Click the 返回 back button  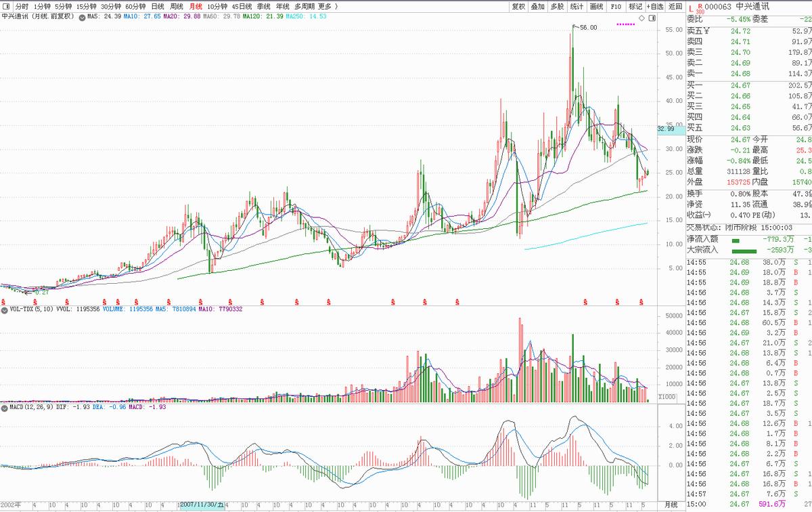(x=675, y=6)
